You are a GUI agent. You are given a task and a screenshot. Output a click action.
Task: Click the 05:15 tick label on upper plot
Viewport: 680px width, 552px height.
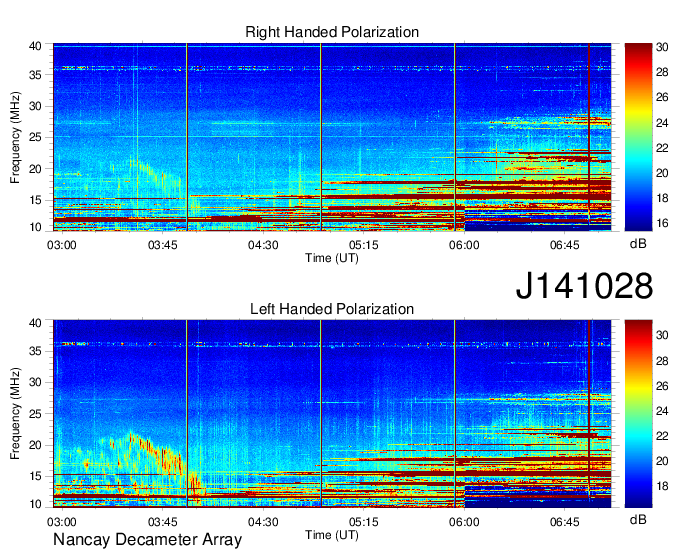click(363, 245)
